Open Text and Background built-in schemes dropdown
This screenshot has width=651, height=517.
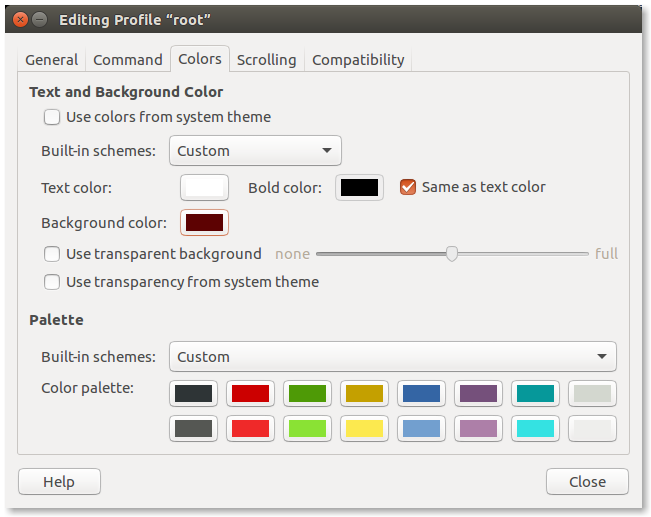point(255,150)
